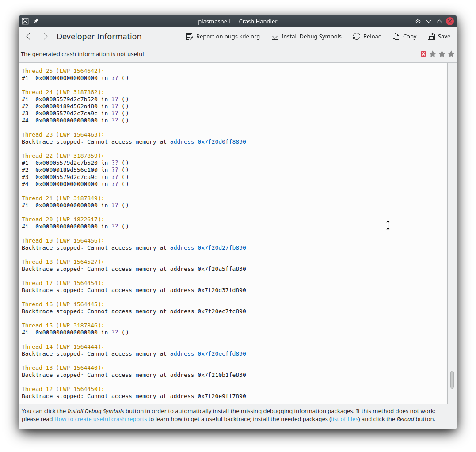This screenshot has height=452, width=476.
Task: Click the pin icon in the title bar
Action: 36,21
